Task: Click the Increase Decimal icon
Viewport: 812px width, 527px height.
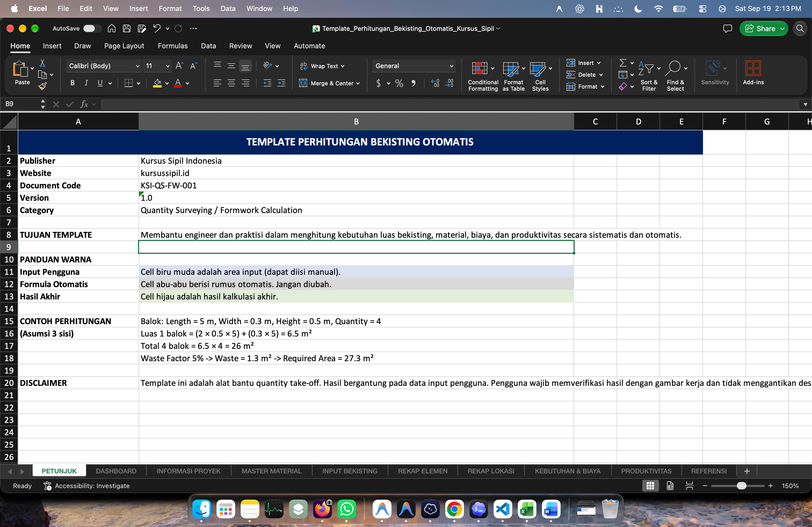Action: click(x=435, y=83)
